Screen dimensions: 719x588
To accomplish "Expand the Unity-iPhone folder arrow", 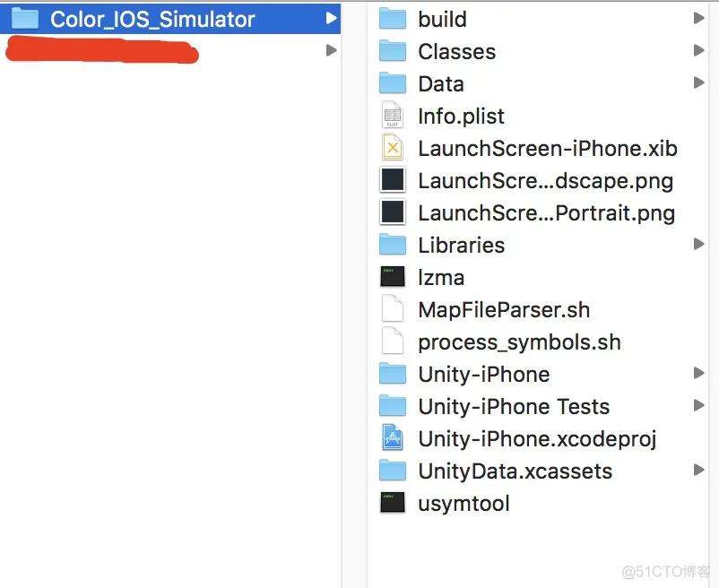I will click(698, 373).
